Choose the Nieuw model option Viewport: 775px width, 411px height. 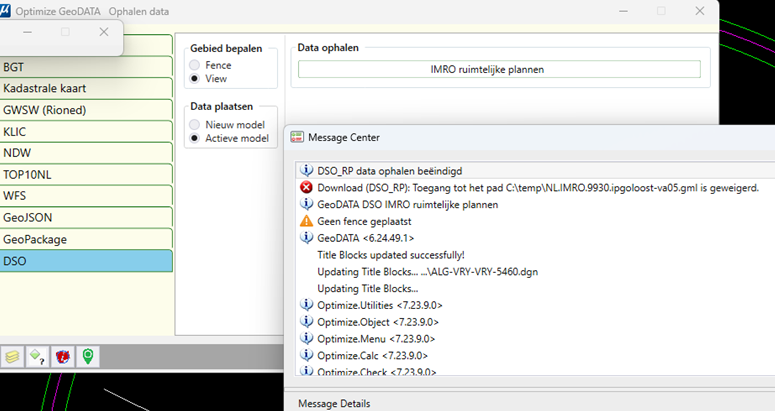[x=195, y=124]
